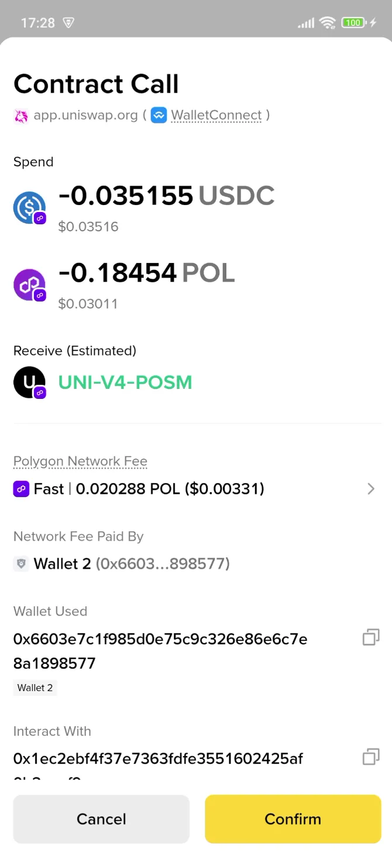
Task: Open the Polygon Network Fee details
Action: (80, 461)
